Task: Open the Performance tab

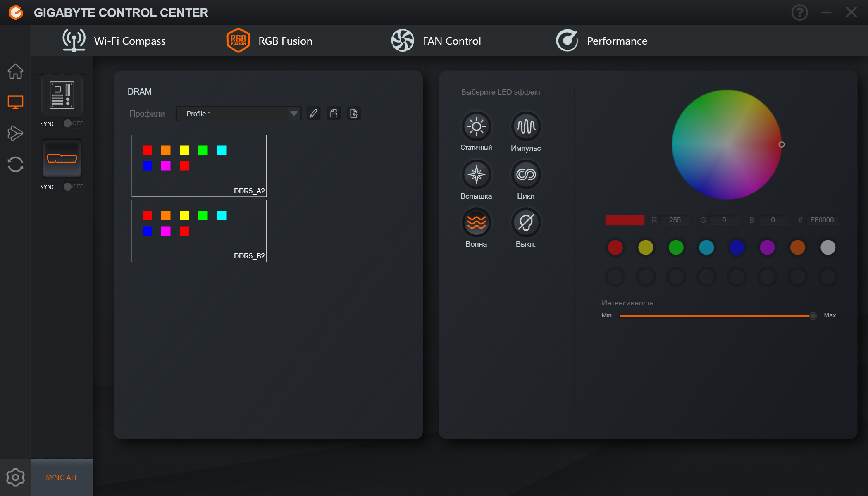Action: tap(601, 41)
